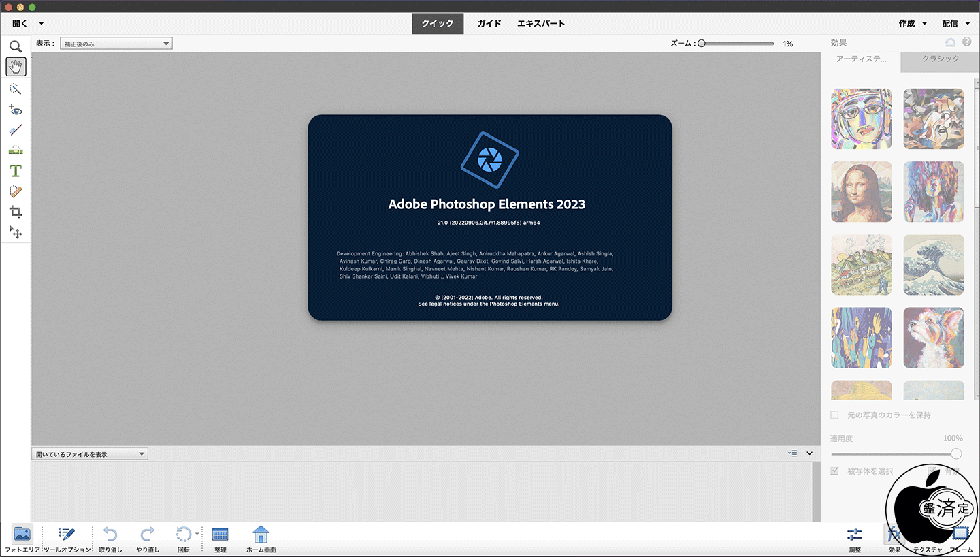Toggle 被写体を選択 checkbox
Viewport: 980px width, 557px height.
click(834, 471)
